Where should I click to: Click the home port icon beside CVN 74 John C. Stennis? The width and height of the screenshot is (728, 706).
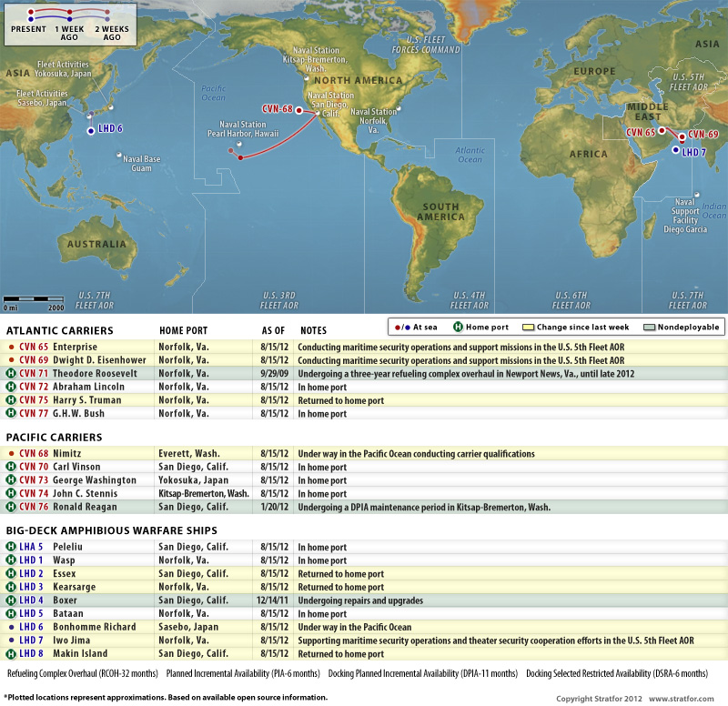(x=11, y=493)
